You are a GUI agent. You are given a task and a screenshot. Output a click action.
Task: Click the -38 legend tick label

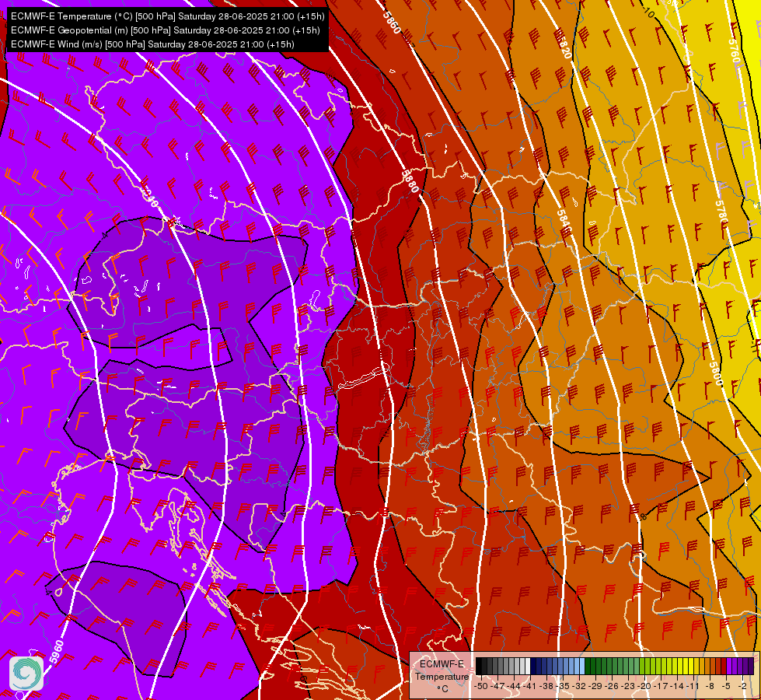pos(547,686)
